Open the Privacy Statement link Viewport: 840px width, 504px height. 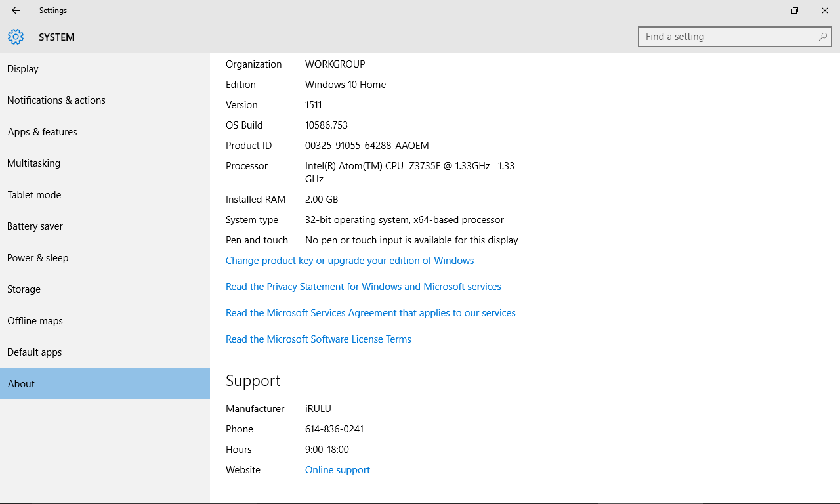coord(364,287)
